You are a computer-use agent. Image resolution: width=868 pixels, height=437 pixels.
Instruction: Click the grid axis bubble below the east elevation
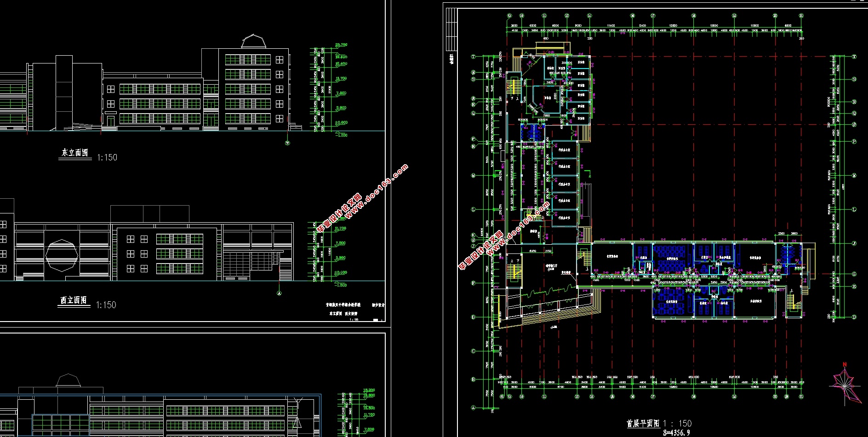pyautogui.click(x=288, y=143)
